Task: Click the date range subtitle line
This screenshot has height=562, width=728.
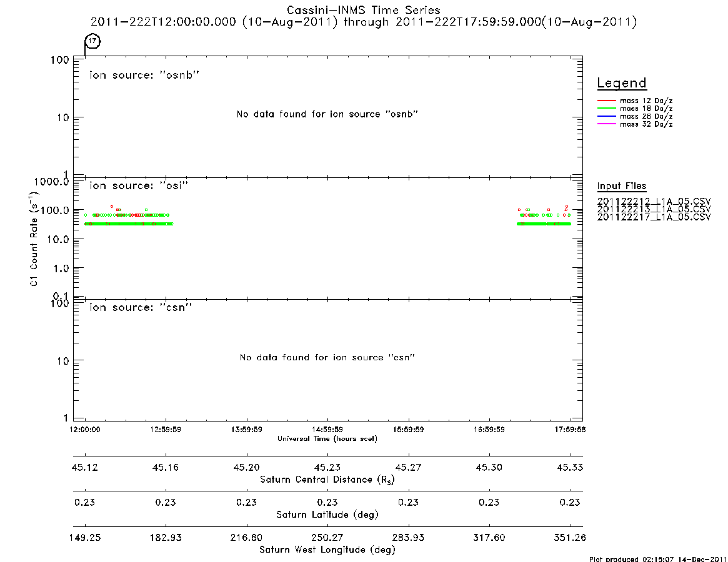Action: [x=364, y=22]
